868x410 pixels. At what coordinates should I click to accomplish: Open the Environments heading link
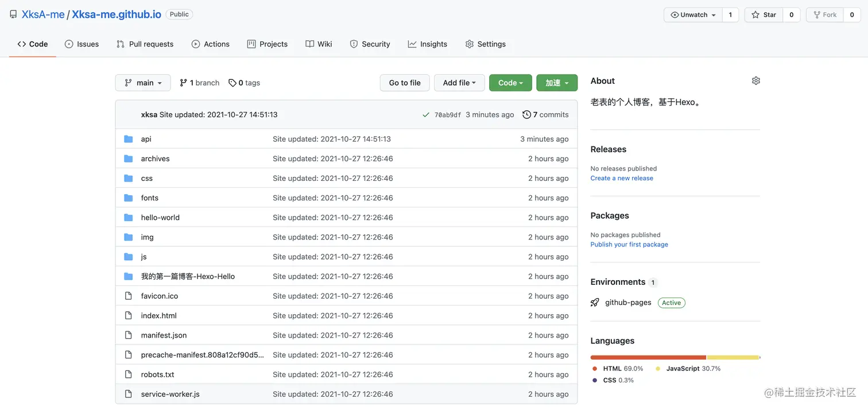click(x=618, y=282)
